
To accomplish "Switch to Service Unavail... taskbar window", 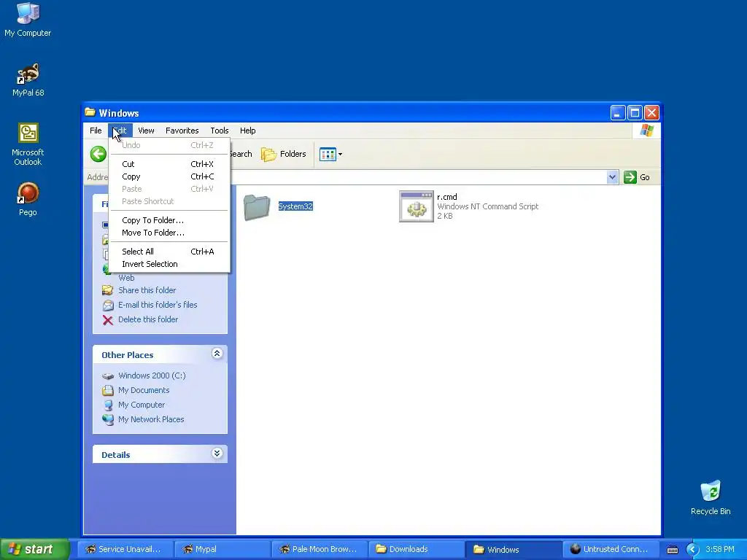I will tap(124, 549).
